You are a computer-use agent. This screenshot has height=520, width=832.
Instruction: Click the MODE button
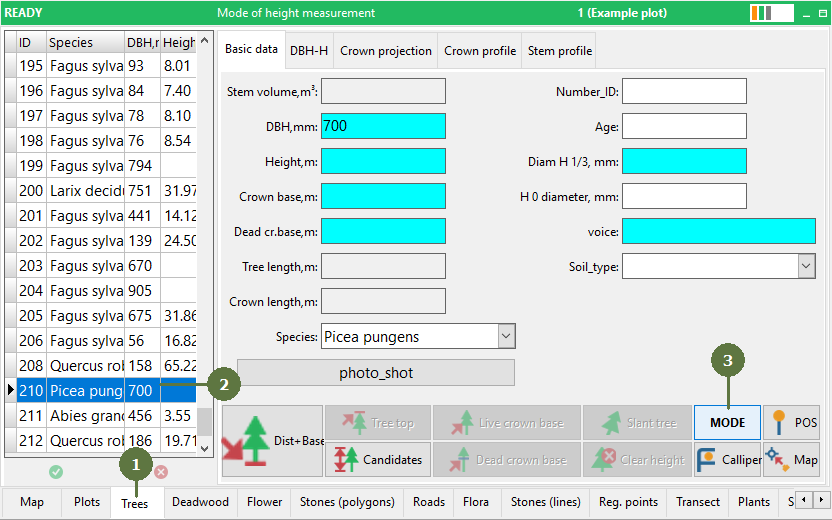[727, 422]
